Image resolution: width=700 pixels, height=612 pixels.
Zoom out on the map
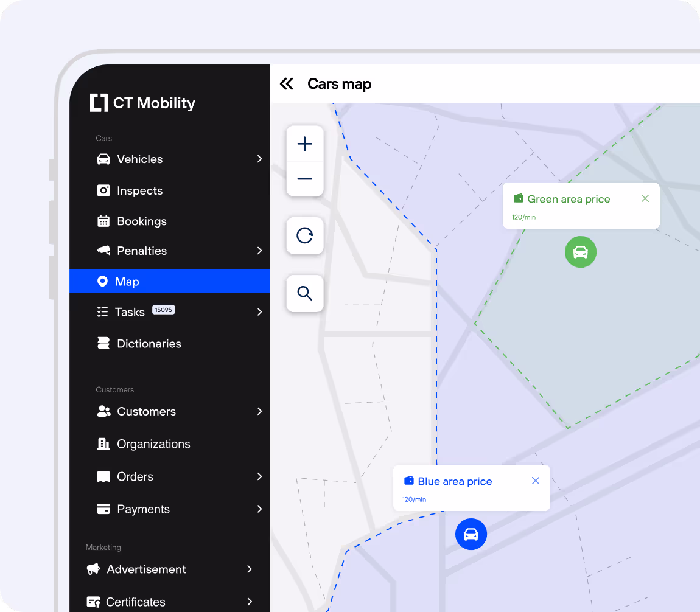pos(305,179)
